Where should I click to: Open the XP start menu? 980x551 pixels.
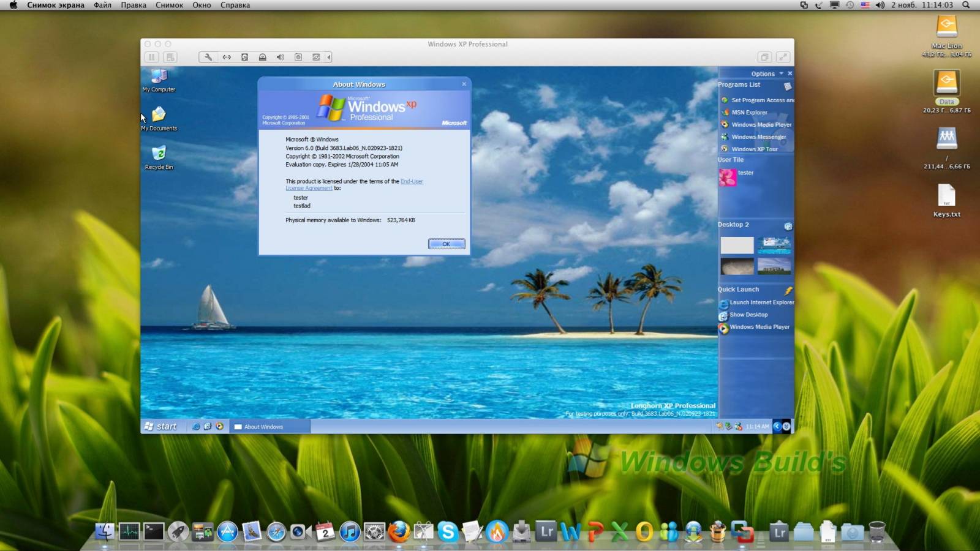[x=160, y=426]
